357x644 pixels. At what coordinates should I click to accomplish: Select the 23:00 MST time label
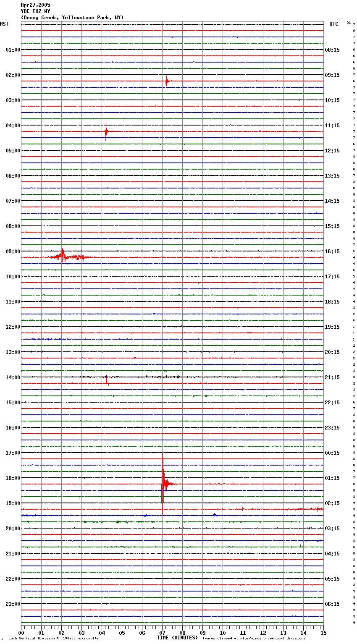point(13,604)
